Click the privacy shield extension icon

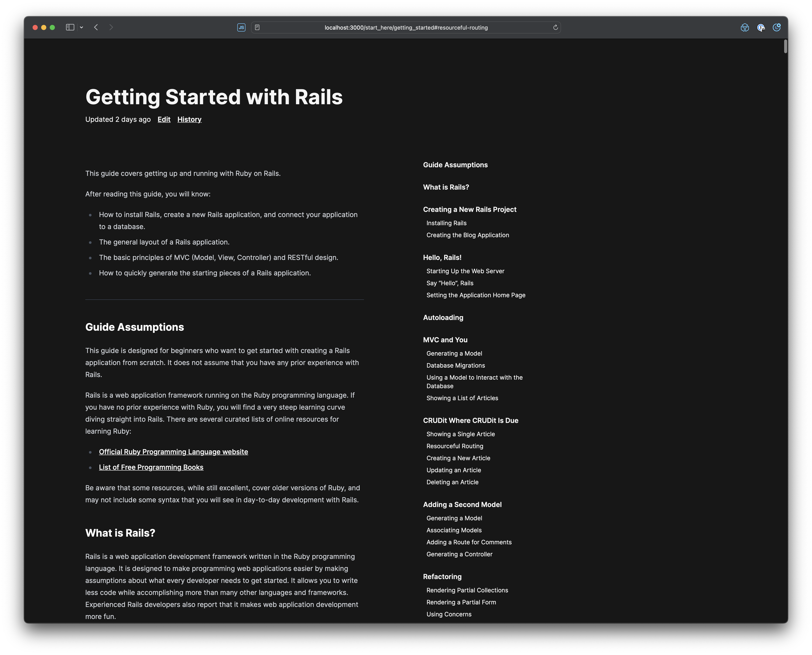pyautogui.click(x=761, y=27)
